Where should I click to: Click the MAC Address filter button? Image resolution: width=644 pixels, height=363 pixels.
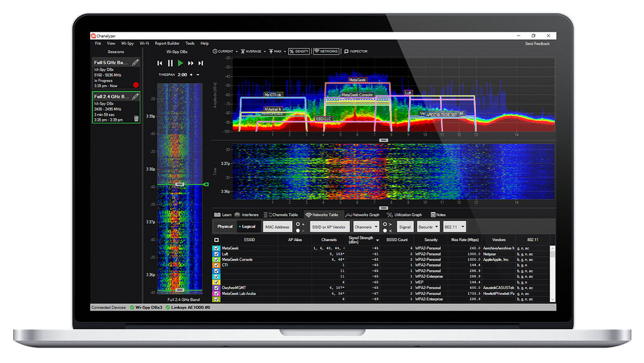277,226
